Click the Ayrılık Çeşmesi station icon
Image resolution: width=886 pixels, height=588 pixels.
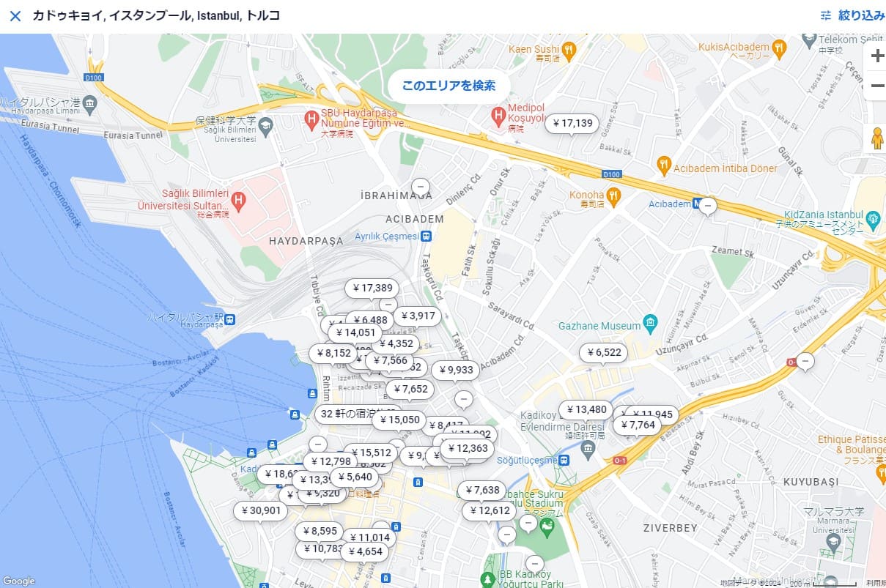[x=426, y=236]
